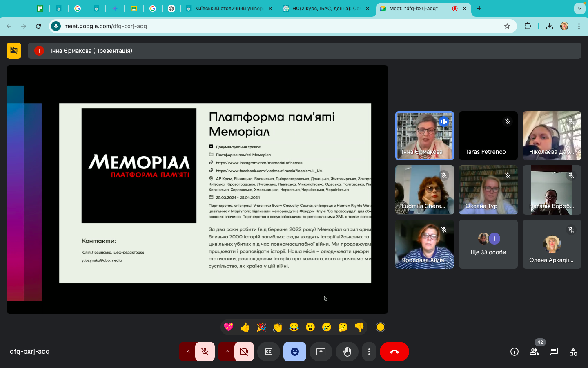Switch to the Київський столичний університет tab
This screenshot has width=588, height=368.
pos(229,8)
